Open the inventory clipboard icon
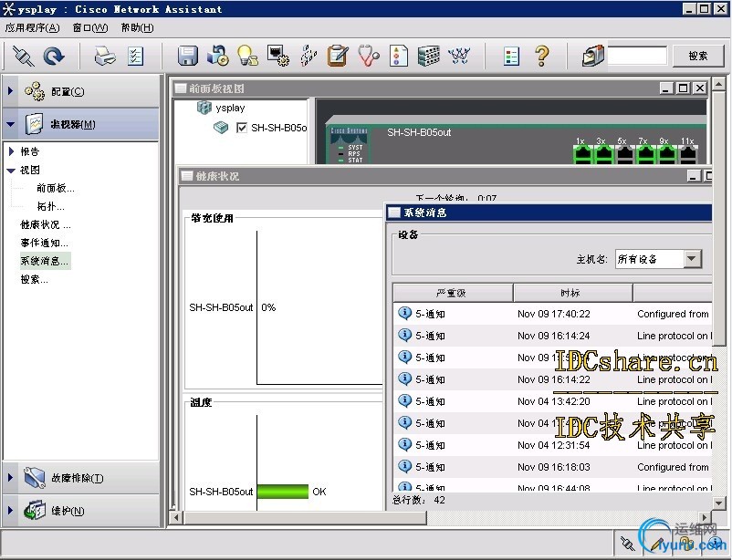The image size is (732, 560). point(338,56)
